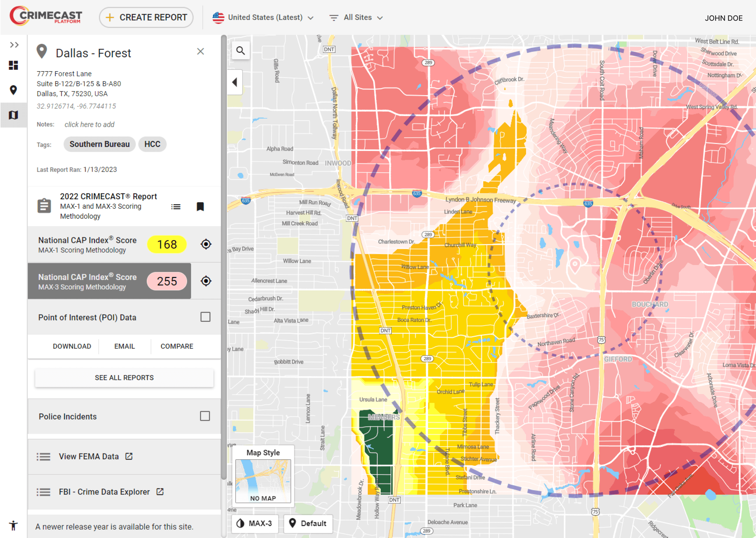Click the pink 255 score badge
This screenshot has height=538, width=756.
point(167,281)
